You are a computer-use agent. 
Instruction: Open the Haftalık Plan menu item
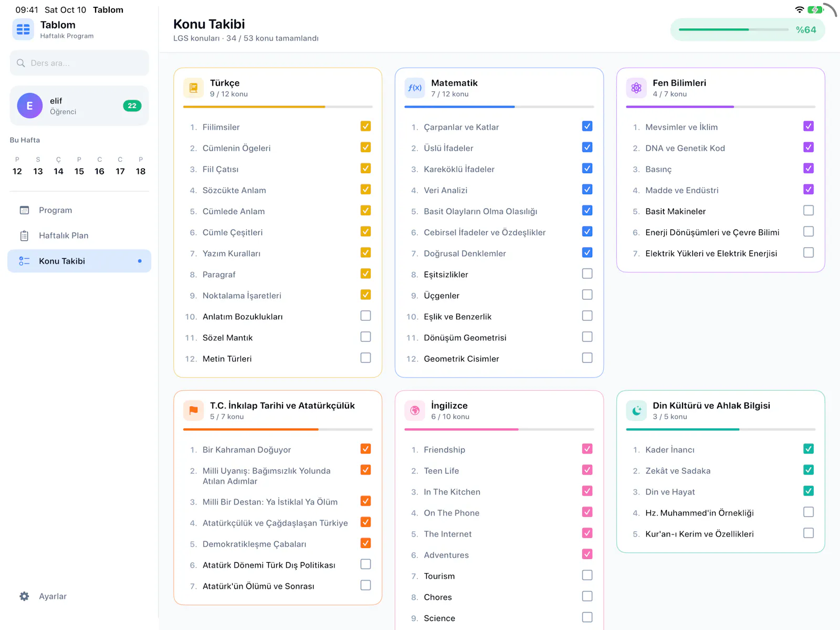[x=79, y=236]
